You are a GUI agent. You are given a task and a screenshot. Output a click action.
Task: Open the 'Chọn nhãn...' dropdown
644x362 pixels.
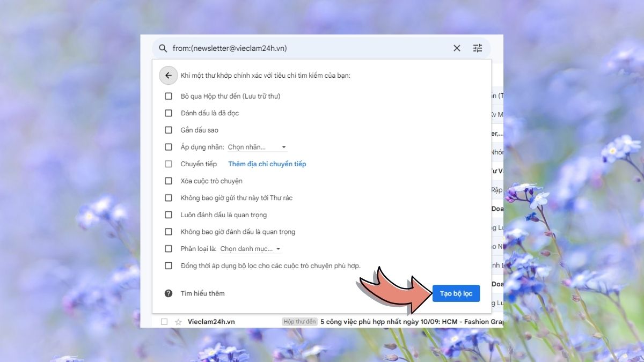(257, 147)
